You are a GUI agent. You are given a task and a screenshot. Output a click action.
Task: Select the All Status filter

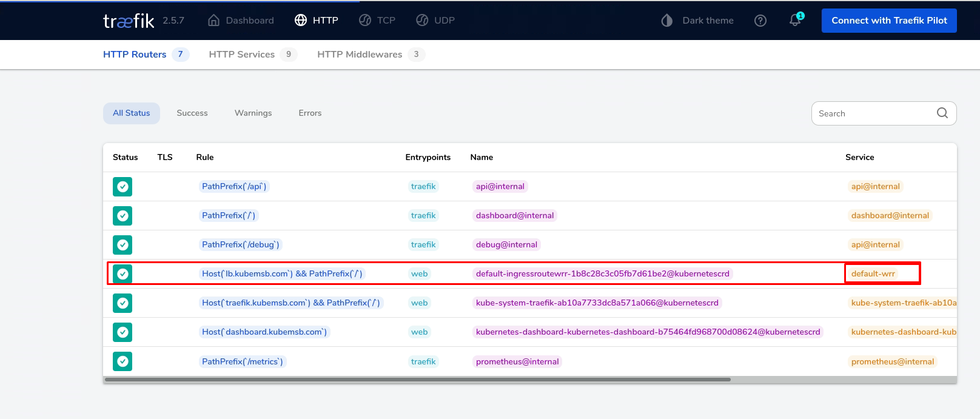(131, 113)
